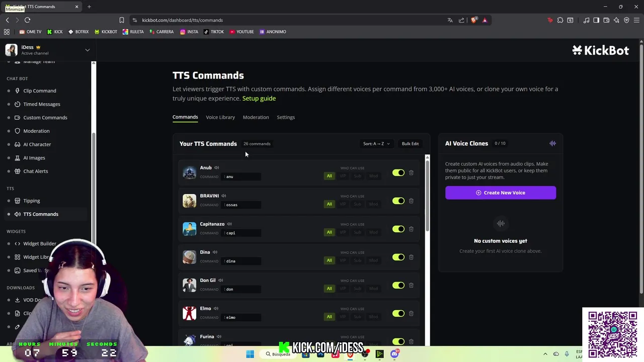This screenshot has height=362, width=644.
Task: Open the Brave shields icon
Action: coord(473,20)
